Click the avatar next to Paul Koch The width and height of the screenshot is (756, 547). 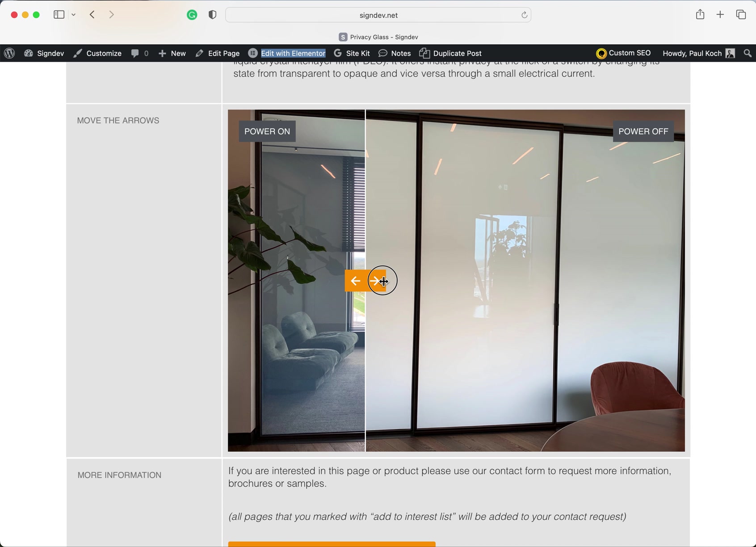(x=731, y=53)
